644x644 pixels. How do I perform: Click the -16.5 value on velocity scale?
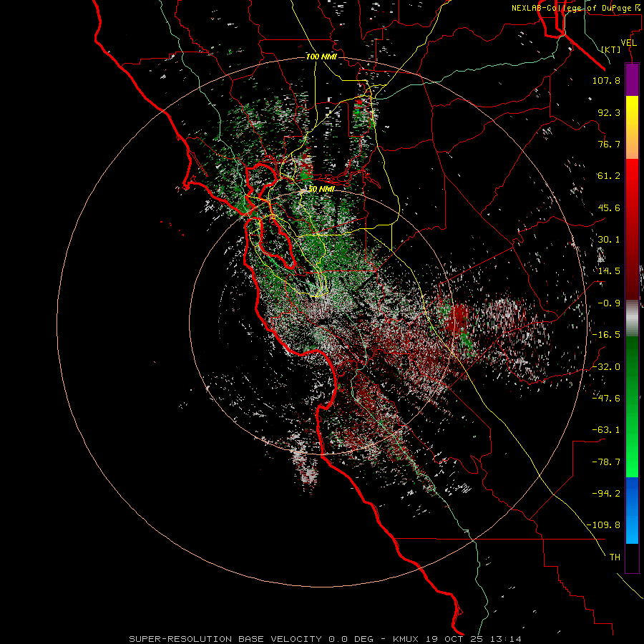click(606, 335)
